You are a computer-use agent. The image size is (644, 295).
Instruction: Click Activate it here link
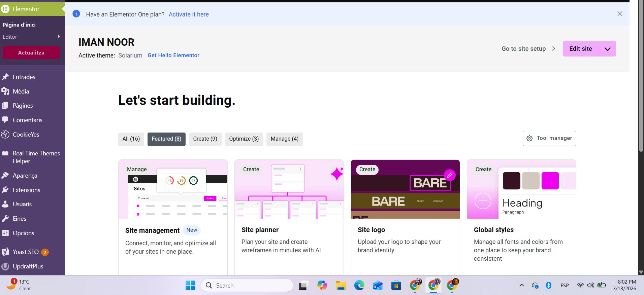[x=189, y=14]
